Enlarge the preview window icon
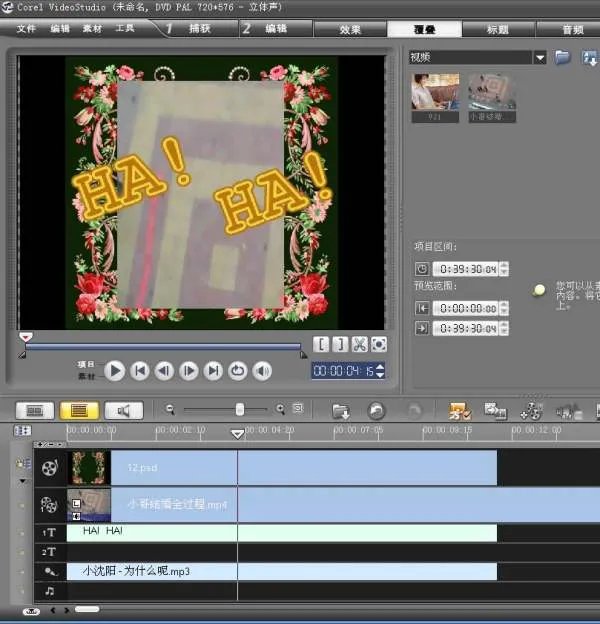 click(379, 345)
